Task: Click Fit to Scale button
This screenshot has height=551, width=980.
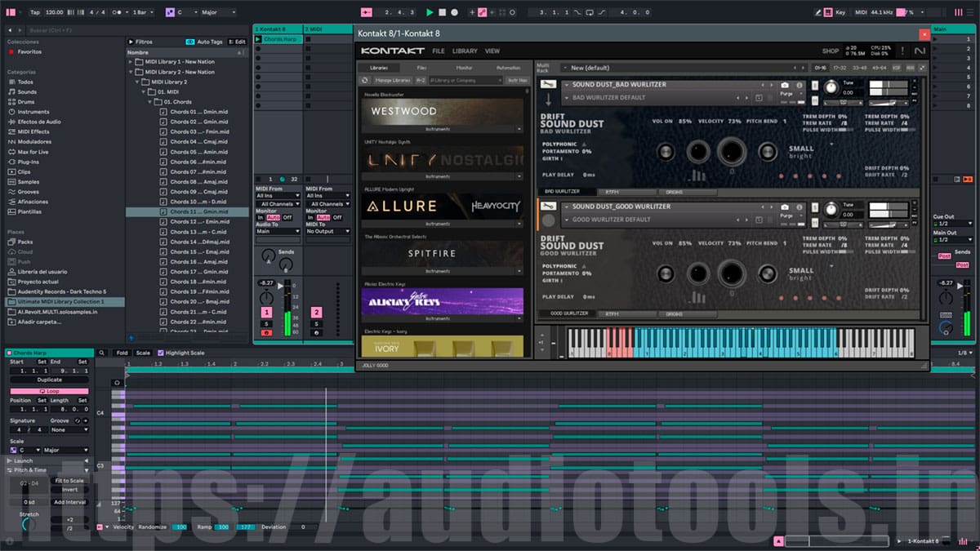Action: coord(69,481)
